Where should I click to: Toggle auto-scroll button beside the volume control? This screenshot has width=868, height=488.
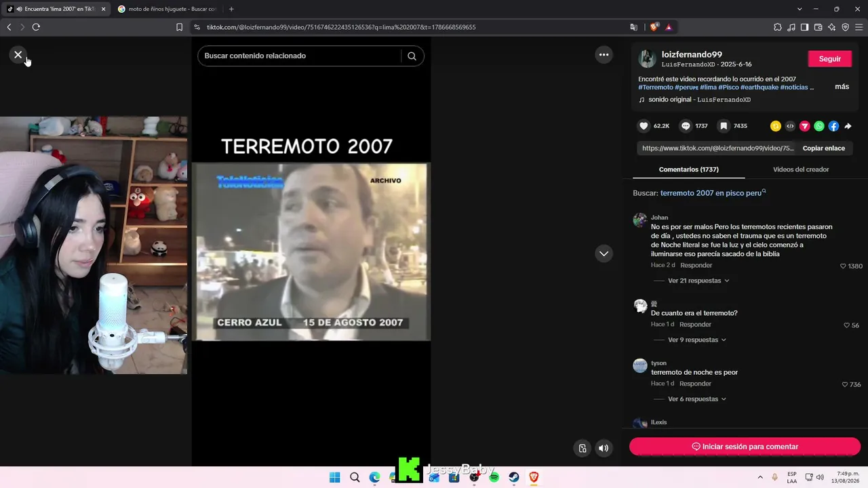(582, 448)
